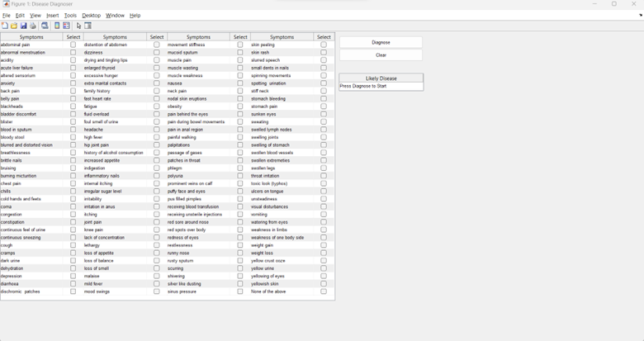Mark the itching checkbox
644x341 pixels.
(157, 215)
